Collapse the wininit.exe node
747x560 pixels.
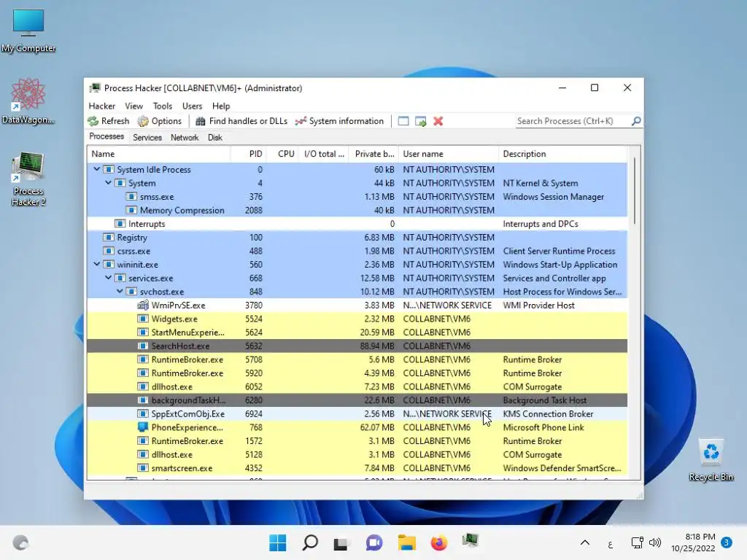point(97,264)
